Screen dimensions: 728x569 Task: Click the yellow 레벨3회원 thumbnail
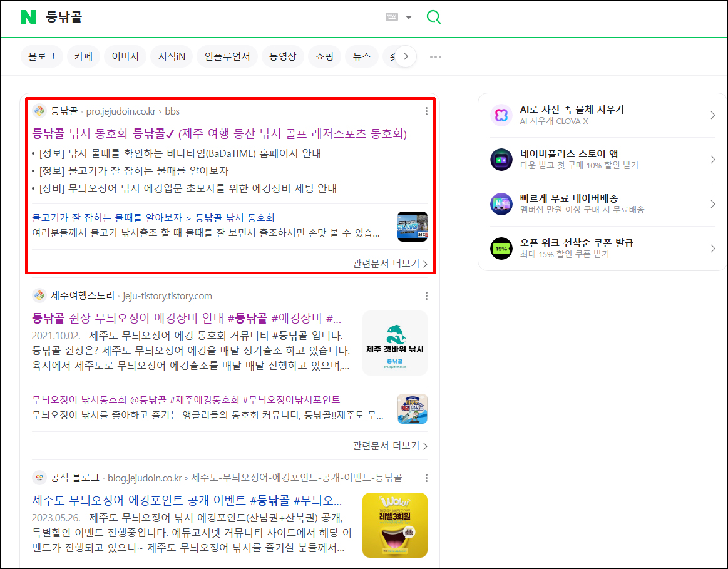coord(394,525)
